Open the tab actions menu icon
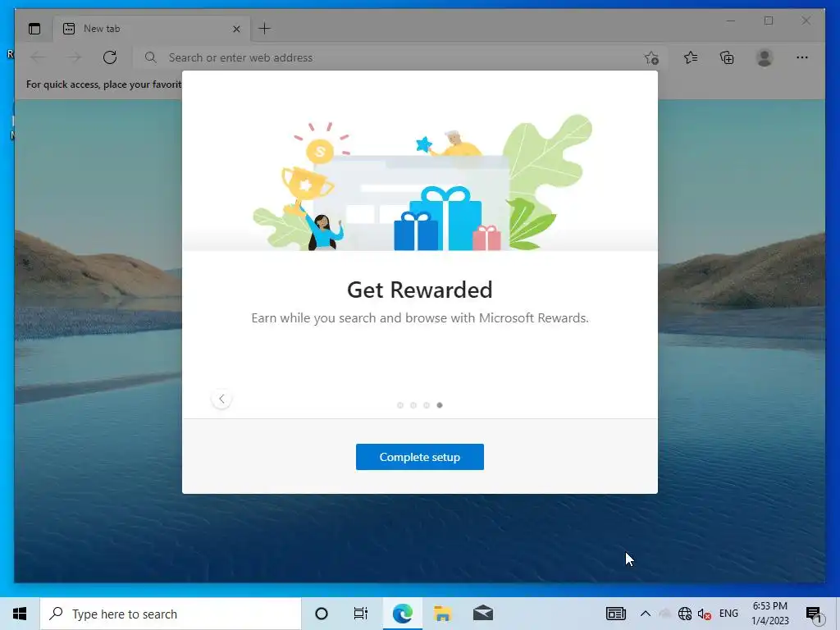This screenshot has height=630, width=840. [34, 29]
